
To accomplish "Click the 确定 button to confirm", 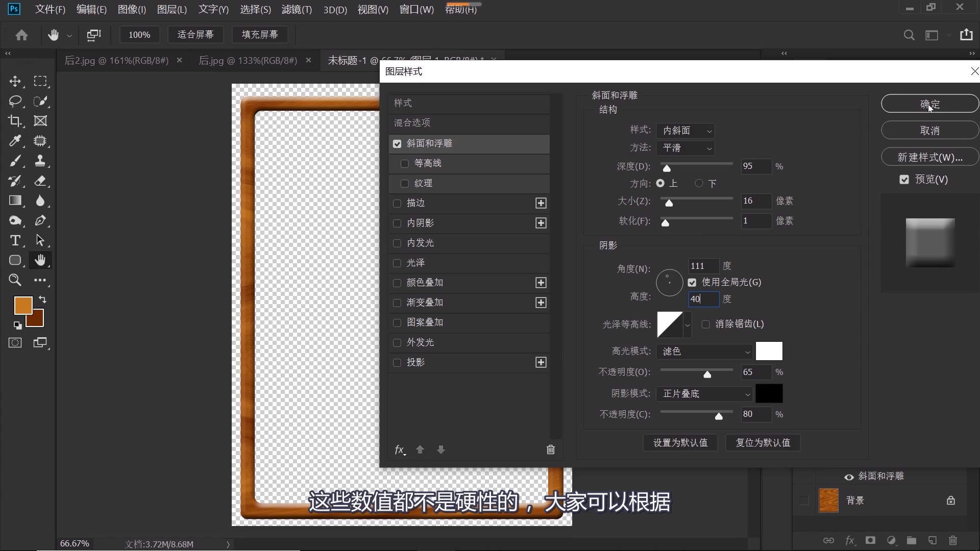I will [929, 103].
